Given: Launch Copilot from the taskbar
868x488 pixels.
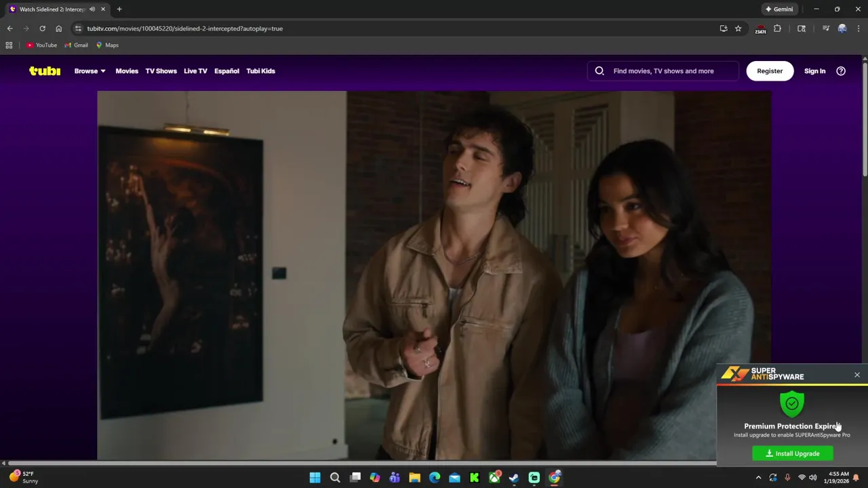Looking at the screenshot, I should [375, 478].
